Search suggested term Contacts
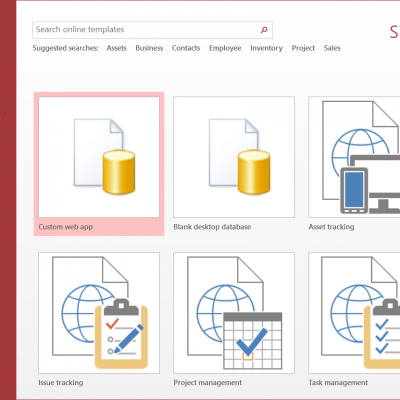 point(186,48)
